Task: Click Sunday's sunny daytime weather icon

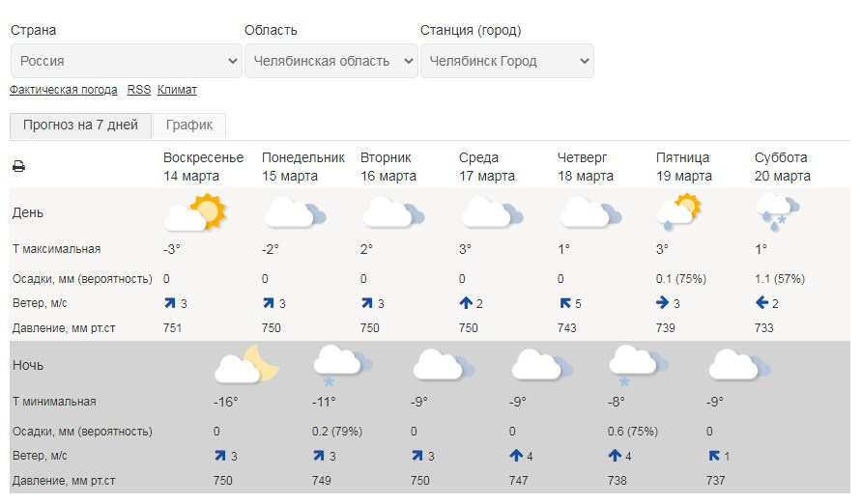Action: (195, 211)
